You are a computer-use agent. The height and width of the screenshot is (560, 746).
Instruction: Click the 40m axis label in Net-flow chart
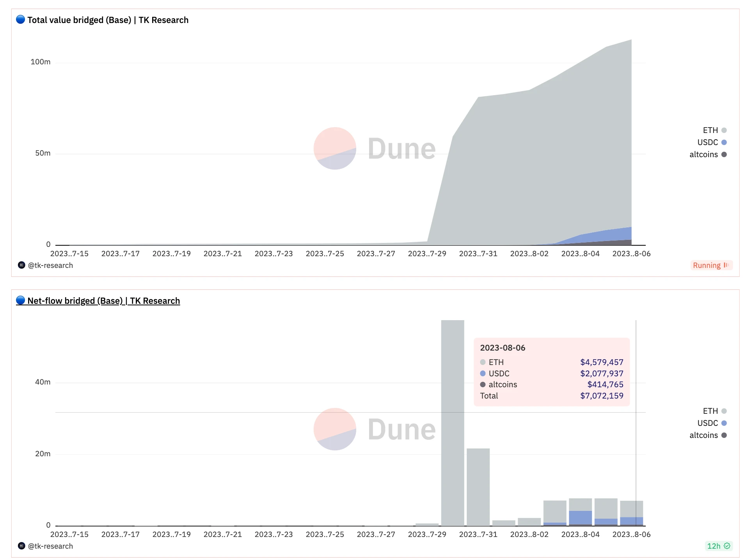[43, 382]
